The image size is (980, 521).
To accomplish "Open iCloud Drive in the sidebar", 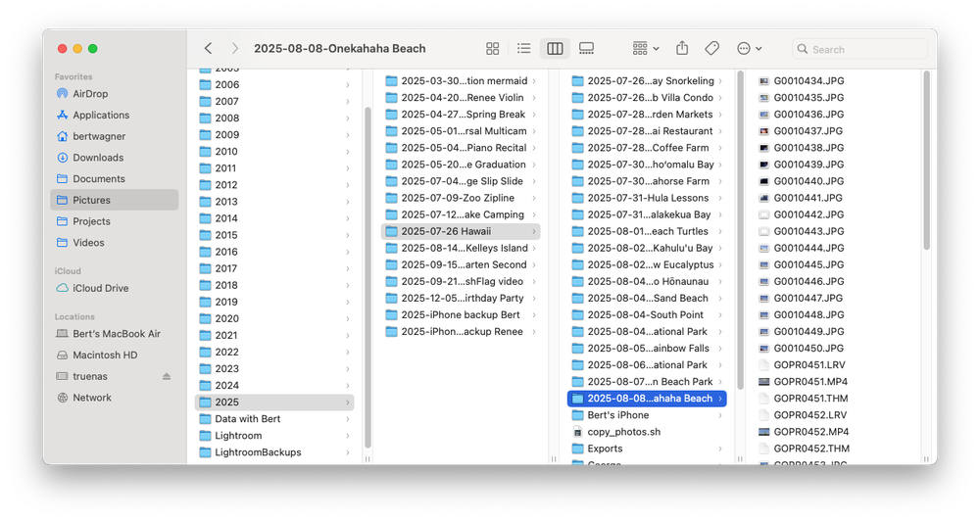I will 115,288.
